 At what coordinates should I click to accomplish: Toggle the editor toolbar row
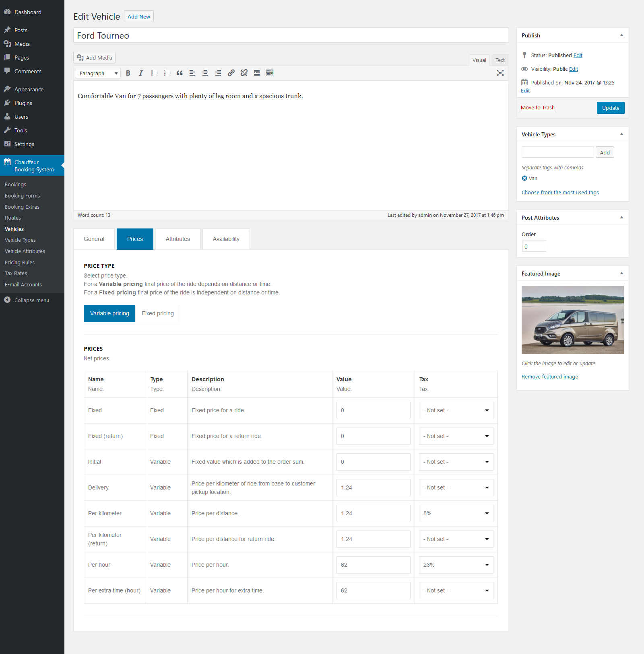click(269, 73)
